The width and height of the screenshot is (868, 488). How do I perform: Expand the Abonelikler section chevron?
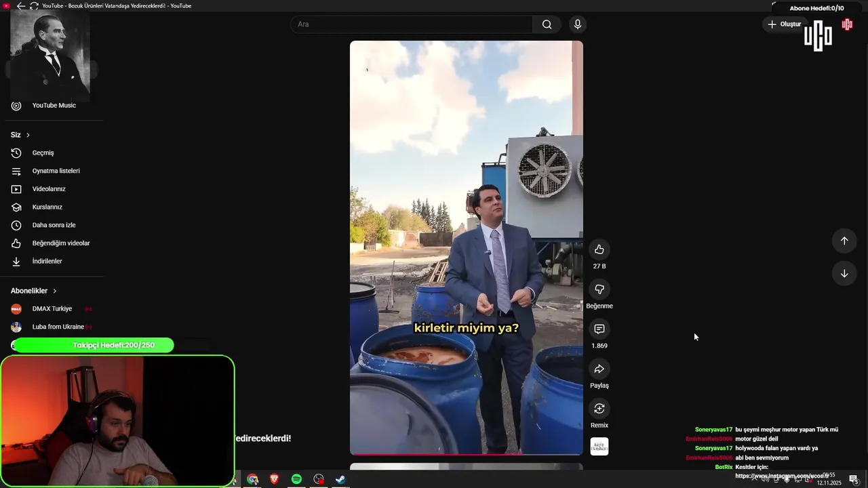click(55, 291)
